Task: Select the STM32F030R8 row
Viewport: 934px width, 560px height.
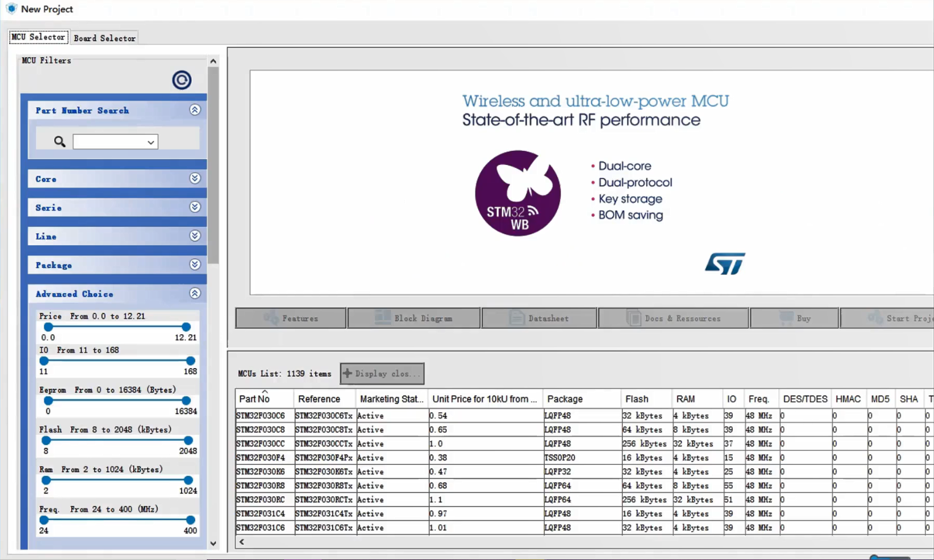Action: [584, 486]
